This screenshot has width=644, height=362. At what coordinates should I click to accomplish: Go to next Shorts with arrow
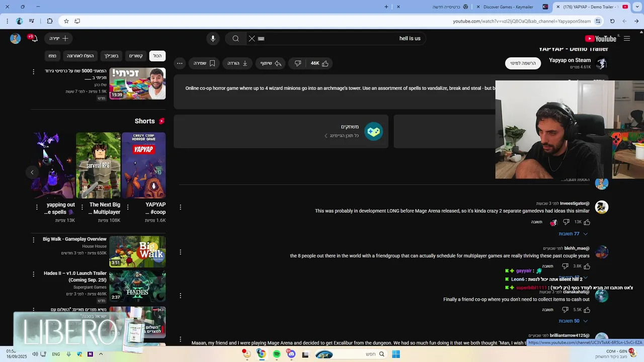pyautogui.click(x=32, y=172)
